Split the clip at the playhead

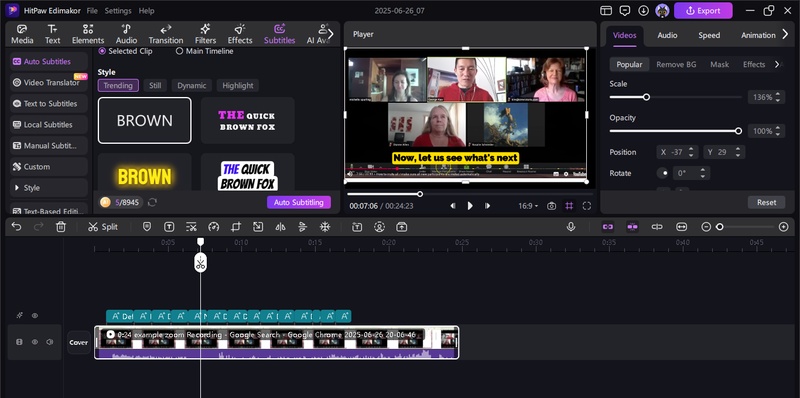tap(103, 227)
